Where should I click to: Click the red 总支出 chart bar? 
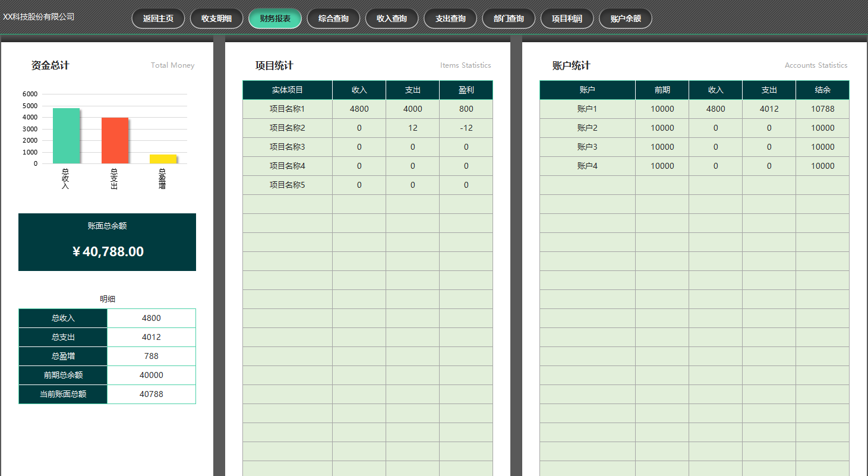[x=115, y=140]
